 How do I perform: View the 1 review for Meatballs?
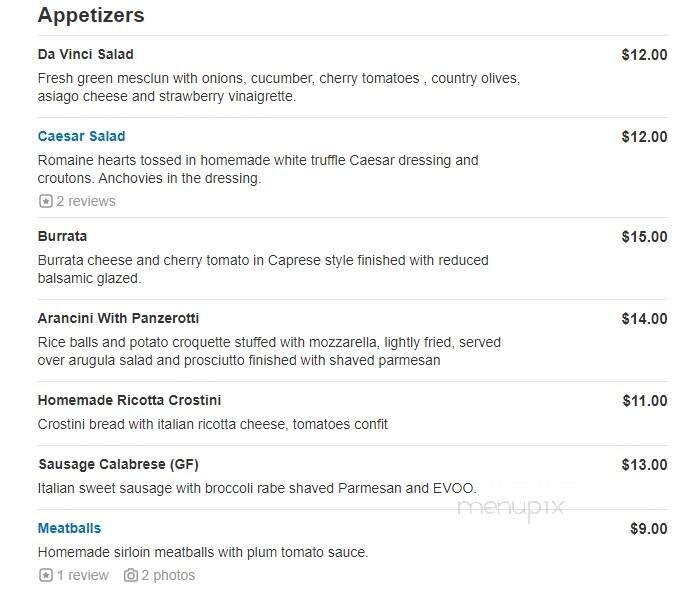pos(82,575)
